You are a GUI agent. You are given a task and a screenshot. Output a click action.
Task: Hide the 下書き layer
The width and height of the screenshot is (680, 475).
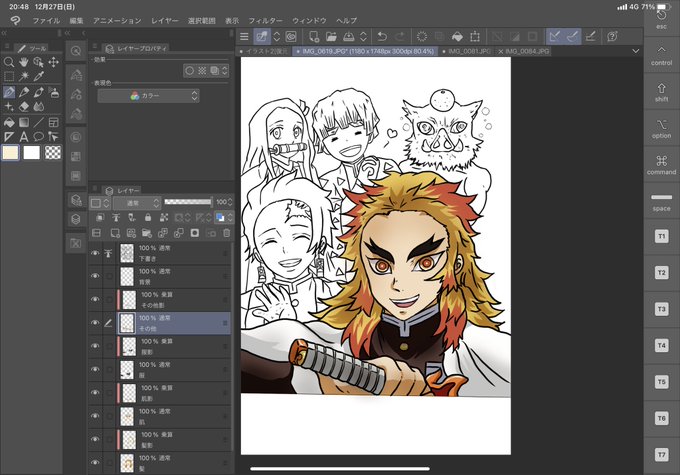coord(95,253)
